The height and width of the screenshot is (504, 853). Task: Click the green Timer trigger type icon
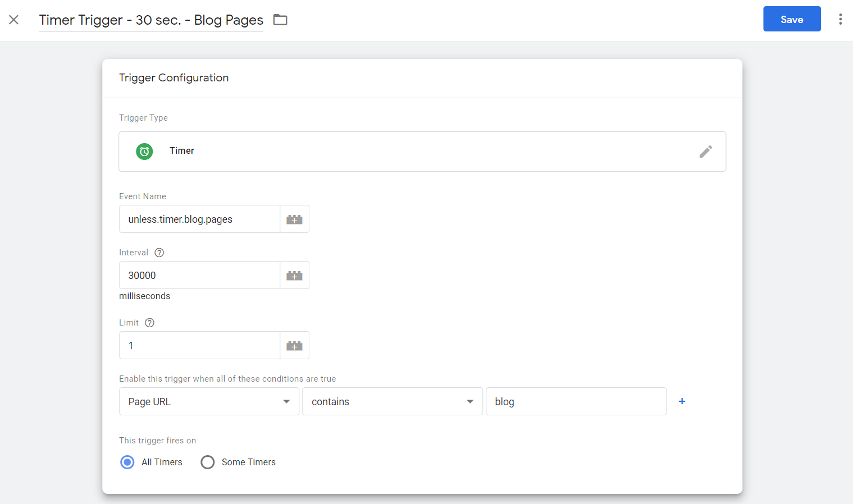tap(144, 151)
